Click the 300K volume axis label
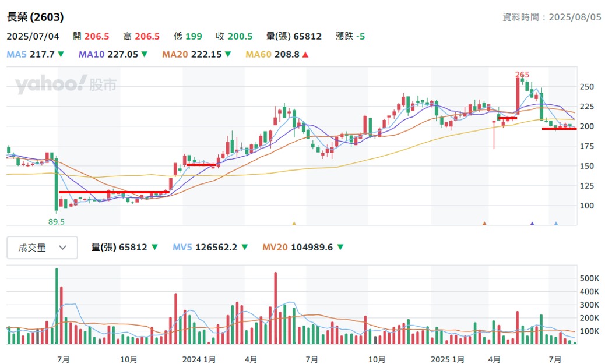The image size is (605, 364). [590, 305]
